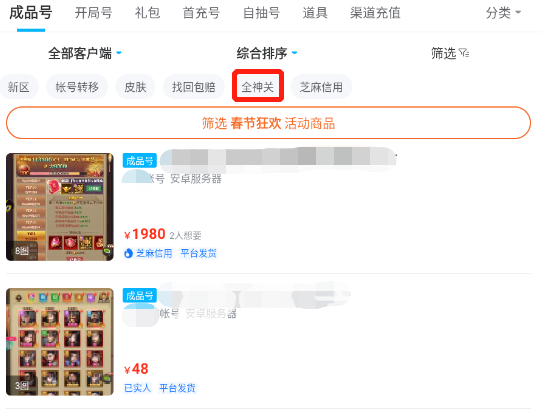Image resolution: width=542 pixels, height=411 pixels.
Task: Open the ¥48 hero grid thumbnail
Action: point(60,342)
